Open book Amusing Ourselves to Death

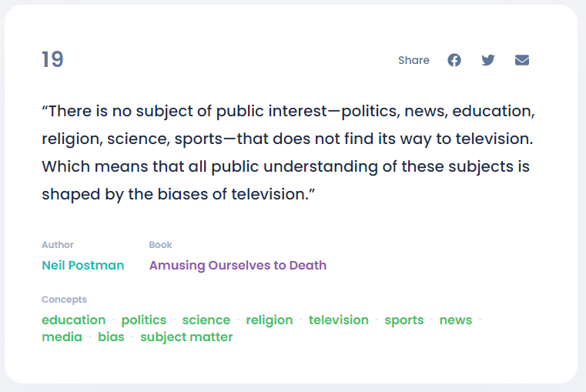[x=238, y=266]
